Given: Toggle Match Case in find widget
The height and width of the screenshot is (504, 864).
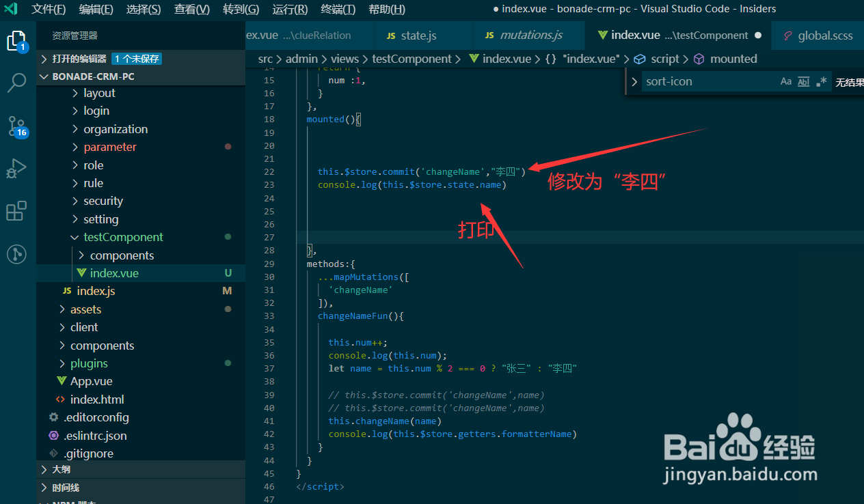Looking at the screenshot, I should tap(786, 81).
